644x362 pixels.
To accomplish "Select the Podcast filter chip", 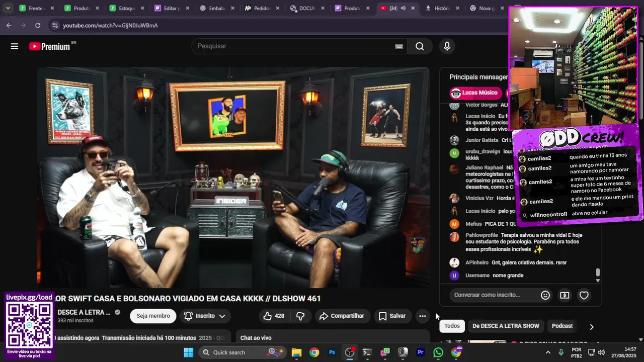I will point(562,326).
